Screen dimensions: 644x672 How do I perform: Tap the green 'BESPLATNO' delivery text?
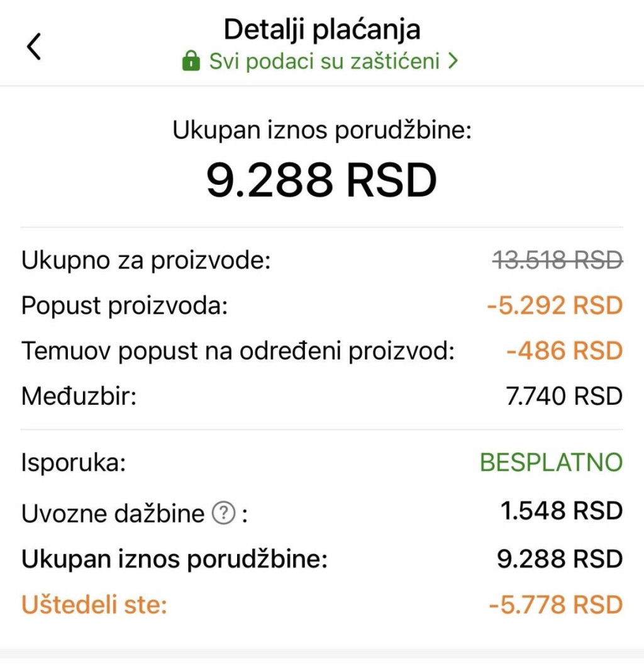pos(552,462)
